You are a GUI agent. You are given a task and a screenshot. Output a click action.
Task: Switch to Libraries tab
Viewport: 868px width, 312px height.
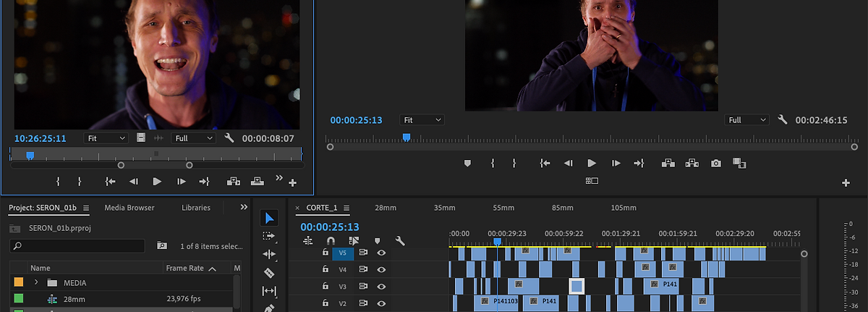point(196,208)
